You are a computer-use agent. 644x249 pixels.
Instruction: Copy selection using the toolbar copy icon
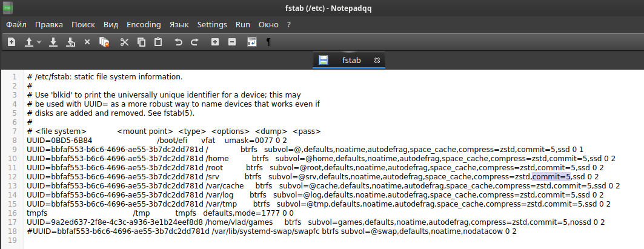point(141,42)
